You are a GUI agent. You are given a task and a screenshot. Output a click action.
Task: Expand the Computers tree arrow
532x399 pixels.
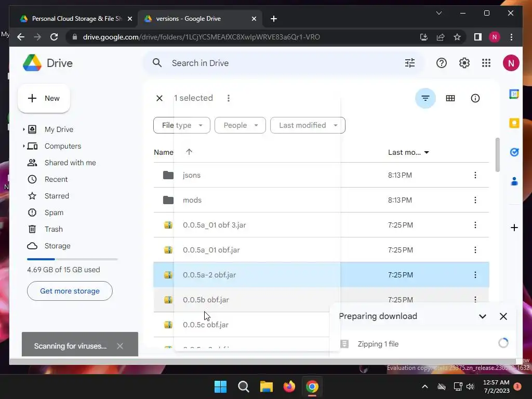point(23,146)
